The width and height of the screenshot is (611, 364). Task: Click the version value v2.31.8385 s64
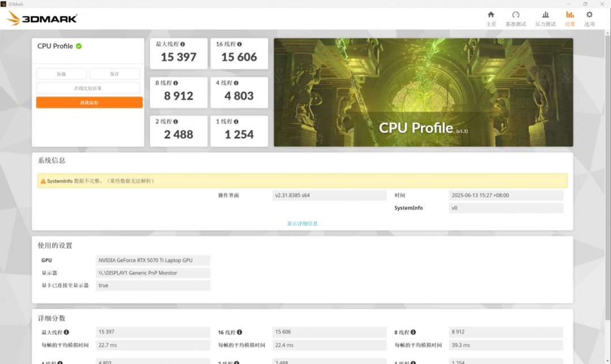point(329,196)
